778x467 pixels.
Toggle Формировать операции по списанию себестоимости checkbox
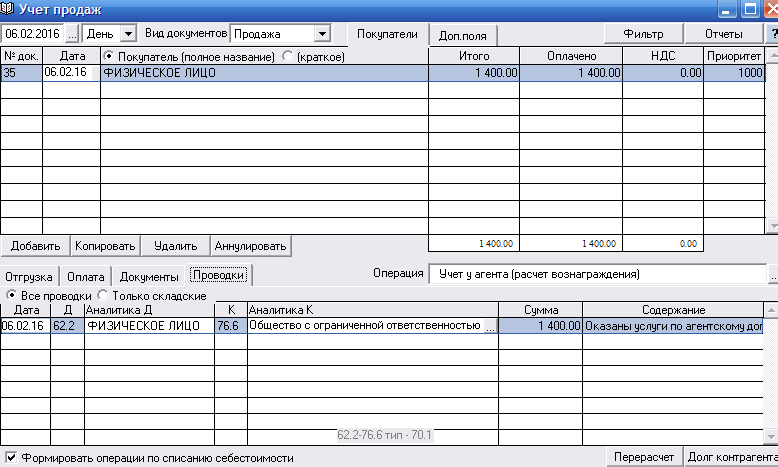[x=11, y=458]
